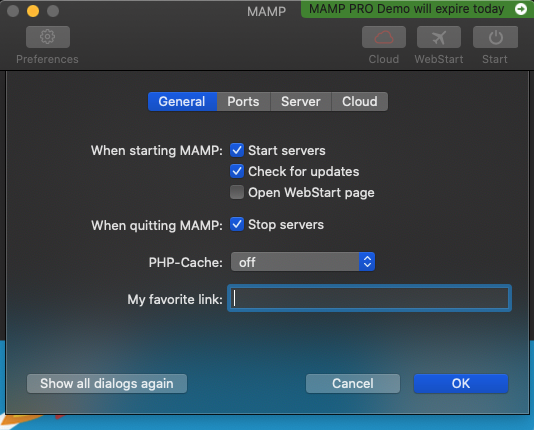Enable Open WebStart page checkbox
This screenshot has height=430, width=534.
[237, 192]
